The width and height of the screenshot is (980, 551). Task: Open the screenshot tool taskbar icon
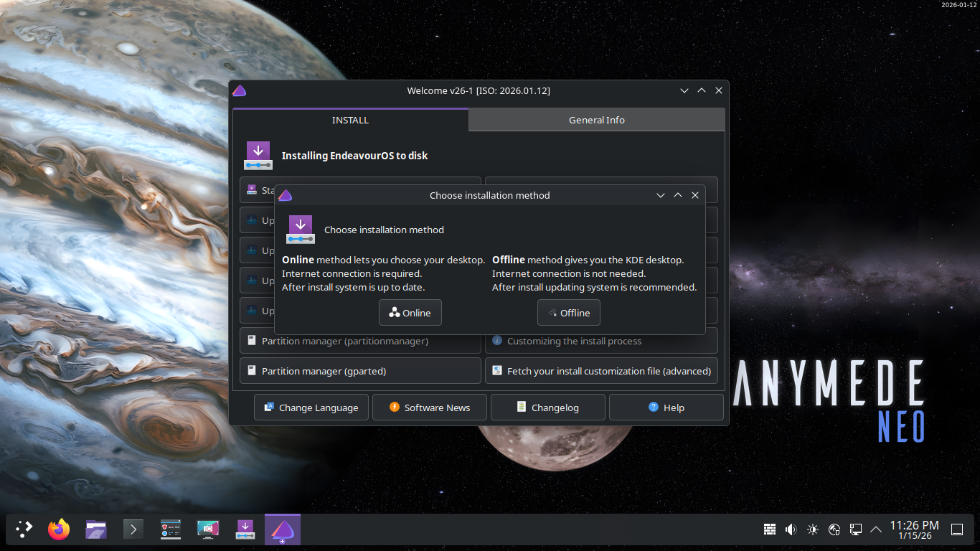tap(208, 529)
